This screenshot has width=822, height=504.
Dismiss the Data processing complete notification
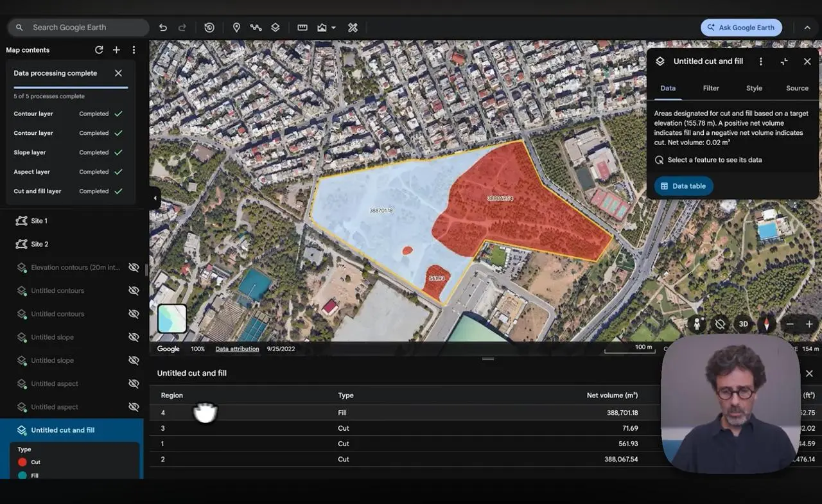pyautogui.click(x=118, y=73)
